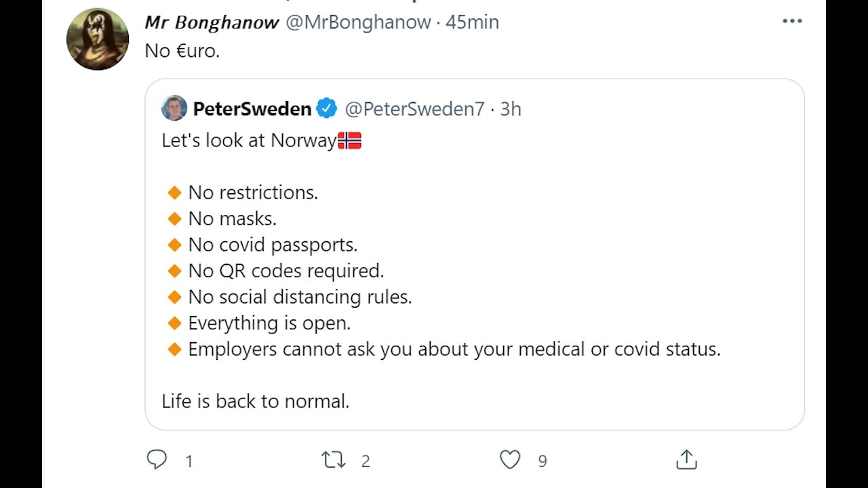Click the reply speech bubble icon

(157, 460)
